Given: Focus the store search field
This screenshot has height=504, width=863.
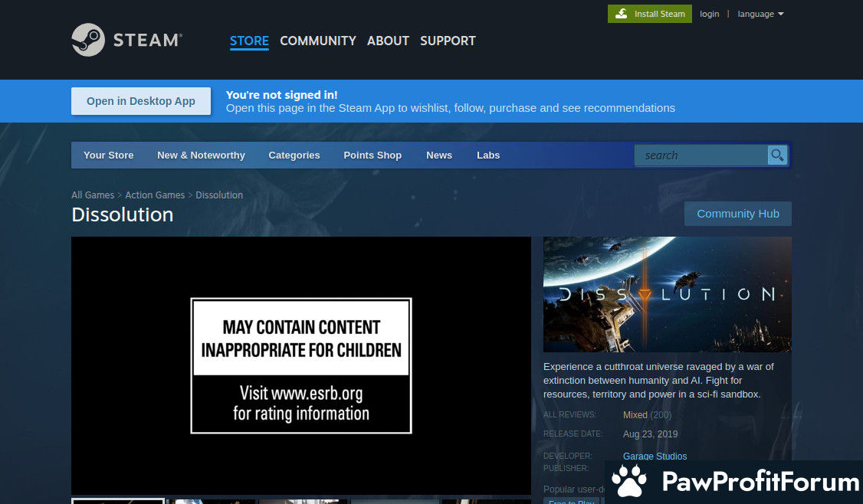Looking at the screenshot, I should click(x=701, y=155).
